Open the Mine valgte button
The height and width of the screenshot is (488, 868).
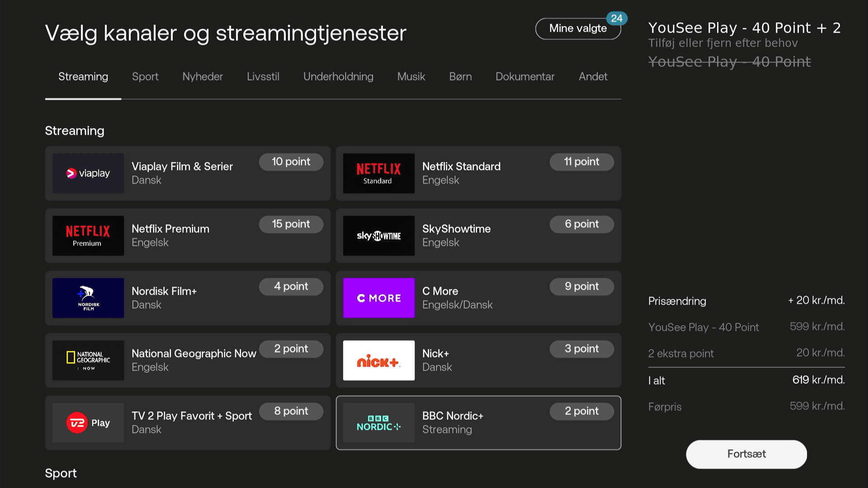[578, 28]
